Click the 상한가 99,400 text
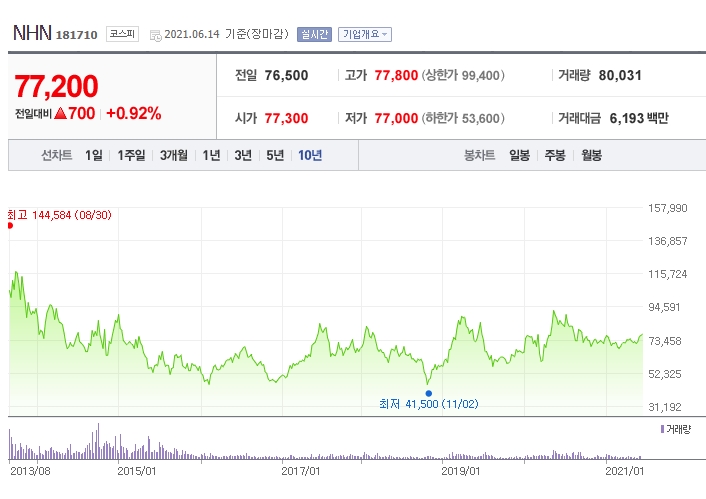This screenshot has width=706, height=499. tap(463, 75)
